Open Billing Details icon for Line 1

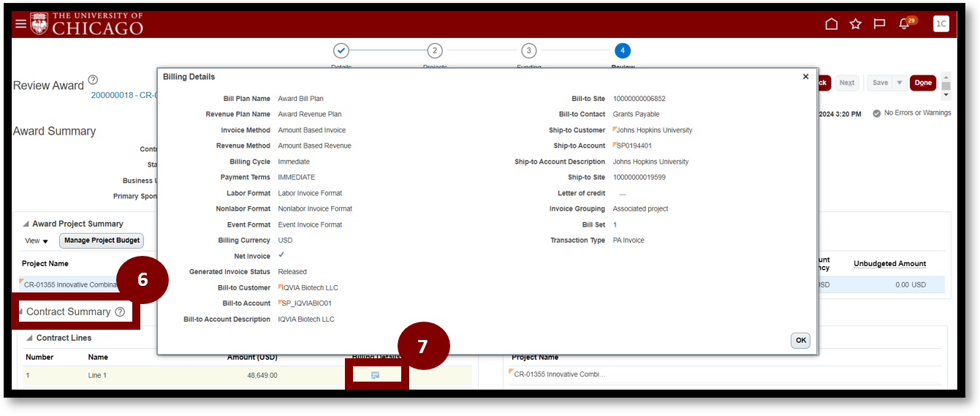[x=376, y=375]
